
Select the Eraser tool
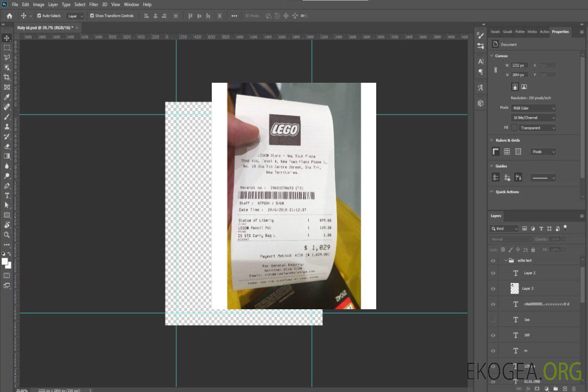[x=7, y=146]
